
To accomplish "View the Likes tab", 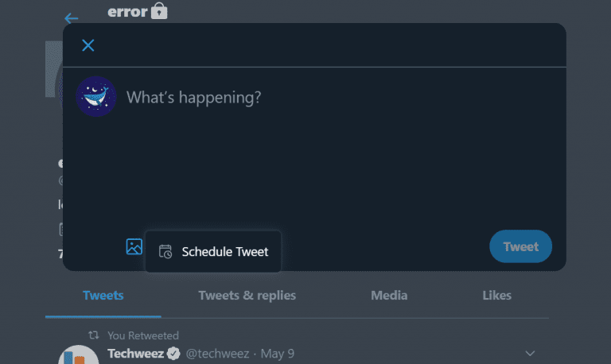I will click(x=496, y=296).
